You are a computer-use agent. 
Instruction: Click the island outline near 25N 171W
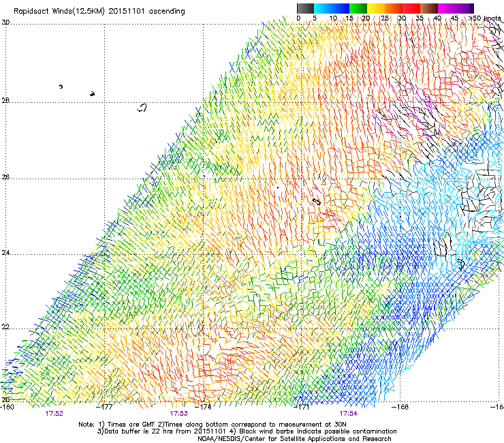[x=317, y=202]
